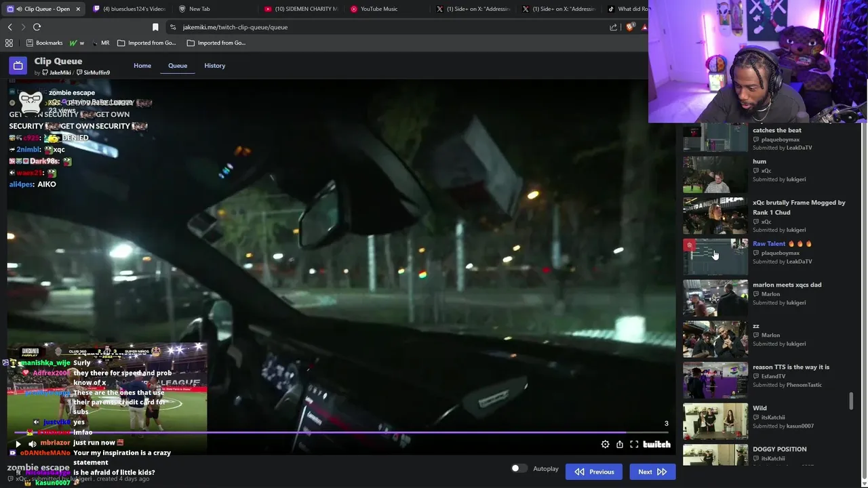Click the clip queue list scrollbar
This screenshot has height=488, width=868.
(851, 401)
